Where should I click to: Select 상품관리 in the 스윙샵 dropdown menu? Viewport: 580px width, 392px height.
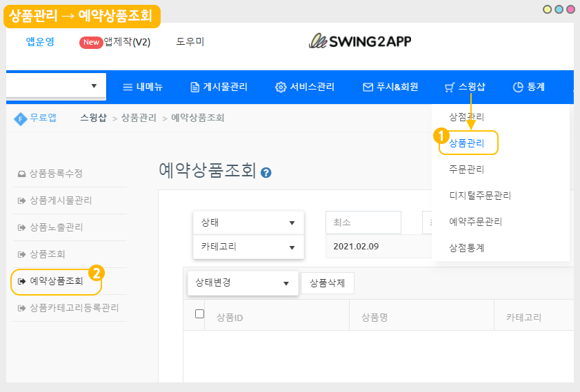click(x=467, y=143)
